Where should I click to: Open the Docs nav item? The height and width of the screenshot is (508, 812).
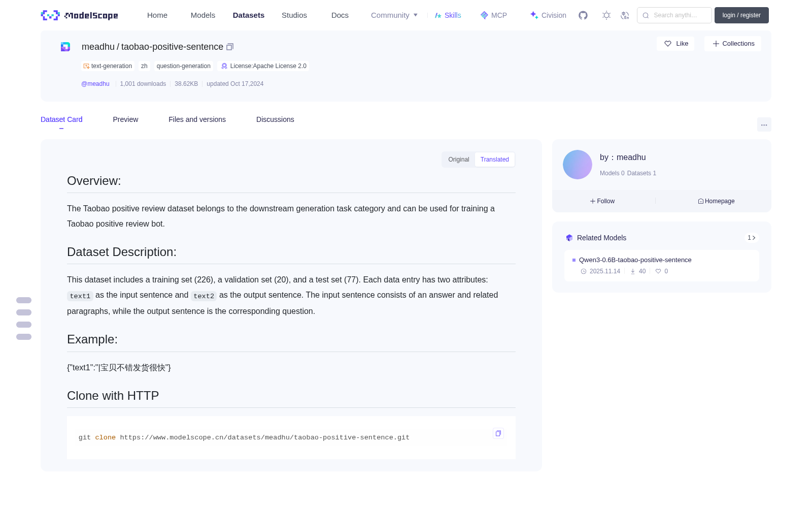(340, 15)
